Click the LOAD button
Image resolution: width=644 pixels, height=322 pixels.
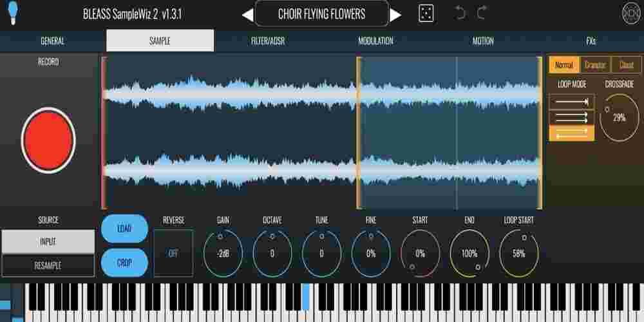click(124, 229)
